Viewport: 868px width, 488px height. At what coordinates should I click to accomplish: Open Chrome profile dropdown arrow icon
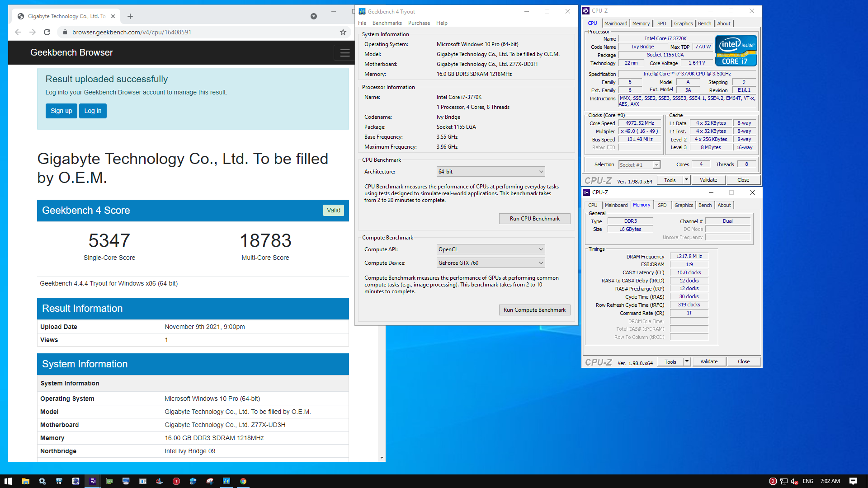pos(314,16)
